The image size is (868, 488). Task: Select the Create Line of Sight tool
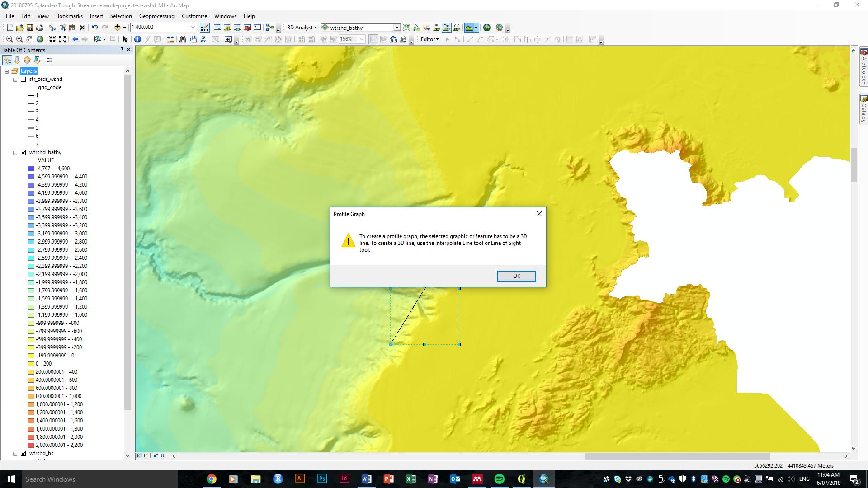pos(427,28)
